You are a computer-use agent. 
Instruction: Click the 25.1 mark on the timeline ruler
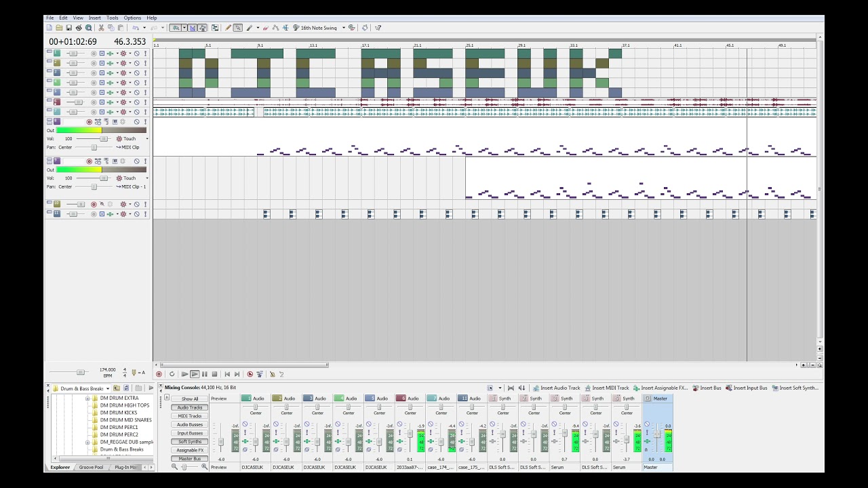(469, 45)
